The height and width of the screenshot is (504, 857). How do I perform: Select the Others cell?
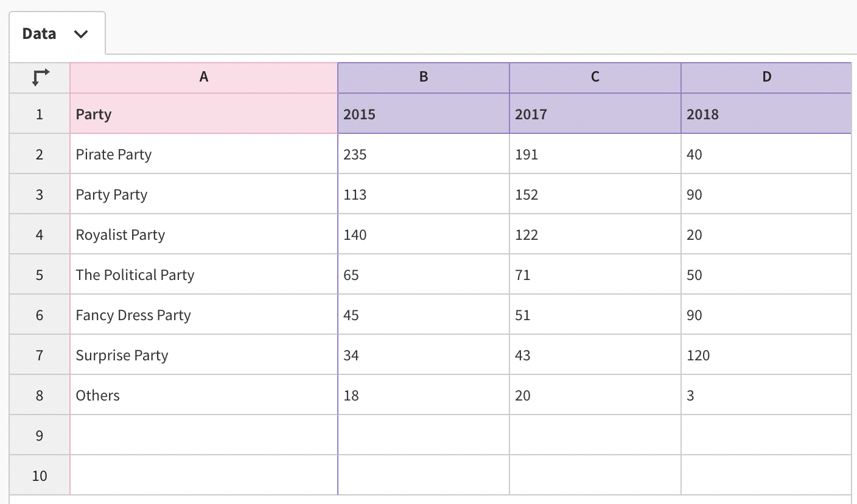click(x=204, y=395)
